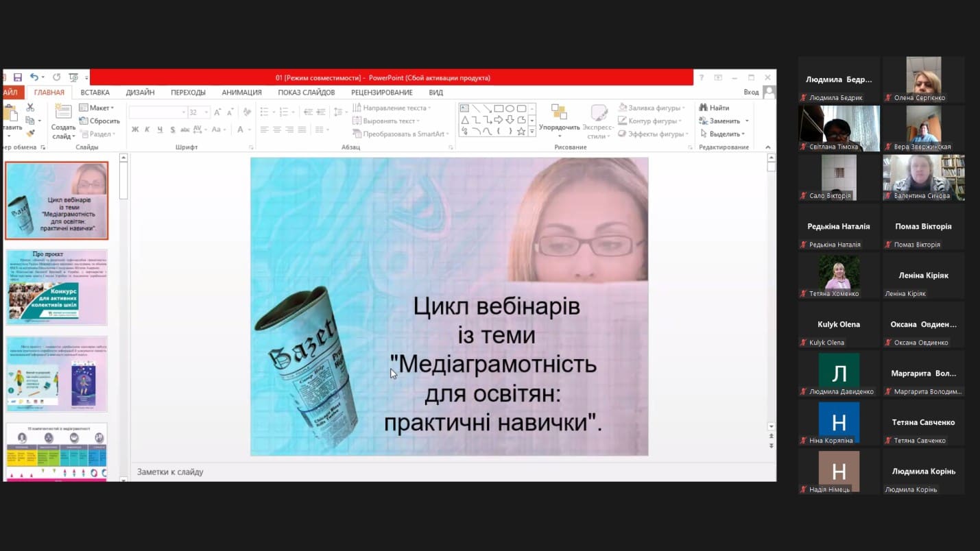Justify the paragraph text
The image size is (980, 551).
(302, 130)
